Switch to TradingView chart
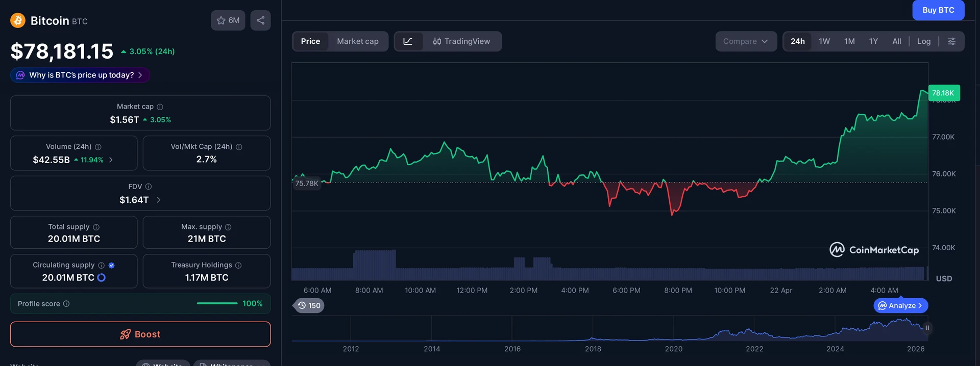 click(x=461, y=41)
